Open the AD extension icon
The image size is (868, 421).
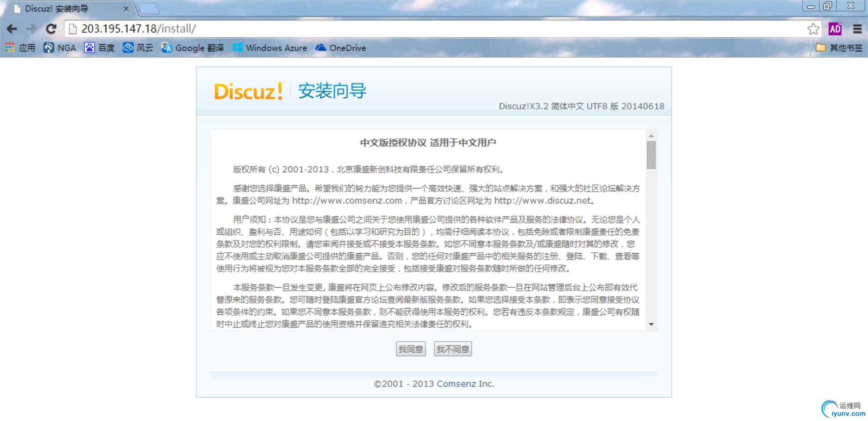[x=835, y=29]
